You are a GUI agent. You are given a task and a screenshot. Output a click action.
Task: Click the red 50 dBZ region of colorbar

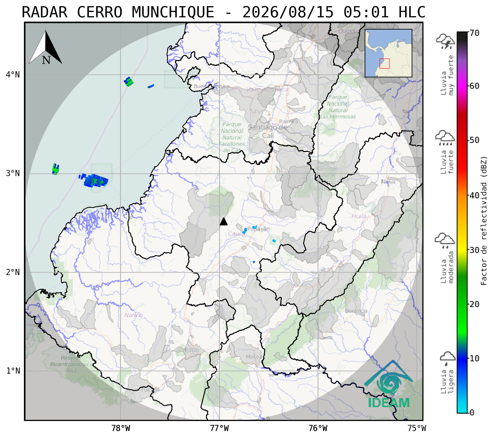point(462,140)
